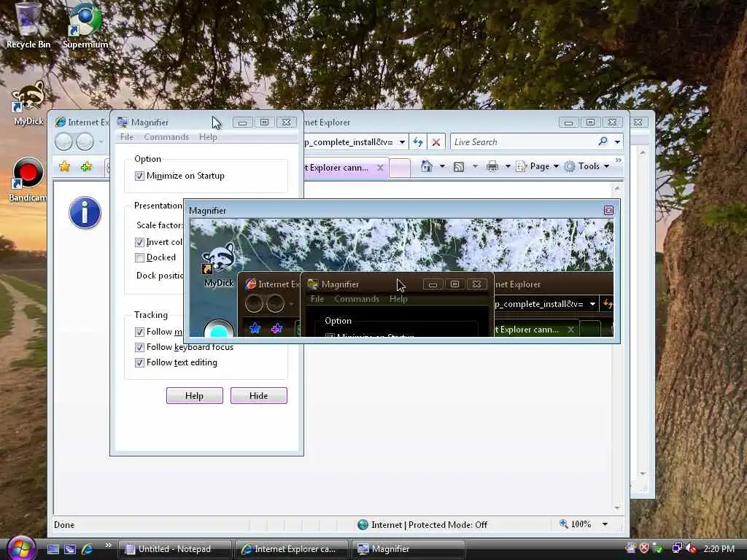747x560 pixels.
Task: Expand the Feeds dropdown arrow
Action: point(475,166)
